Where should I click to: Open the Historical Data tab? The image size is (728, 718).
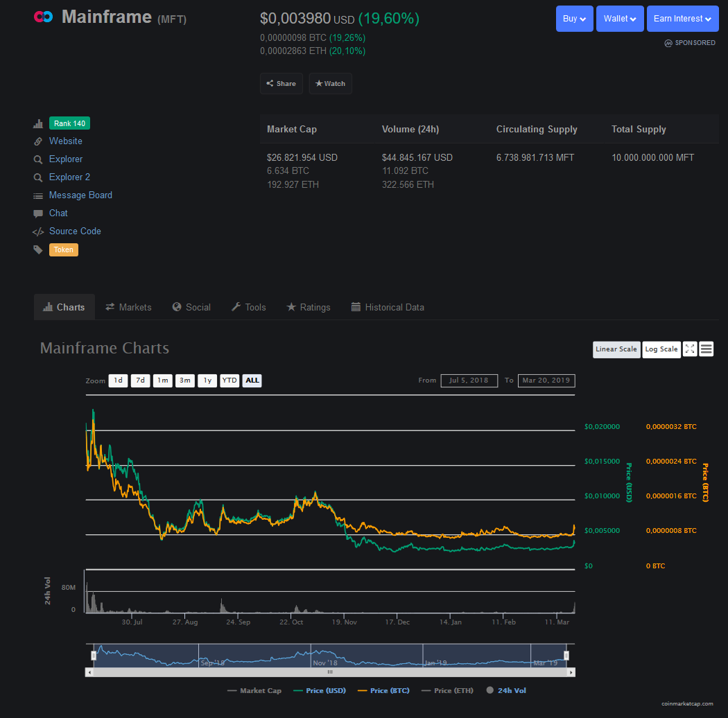pos(388,307)
